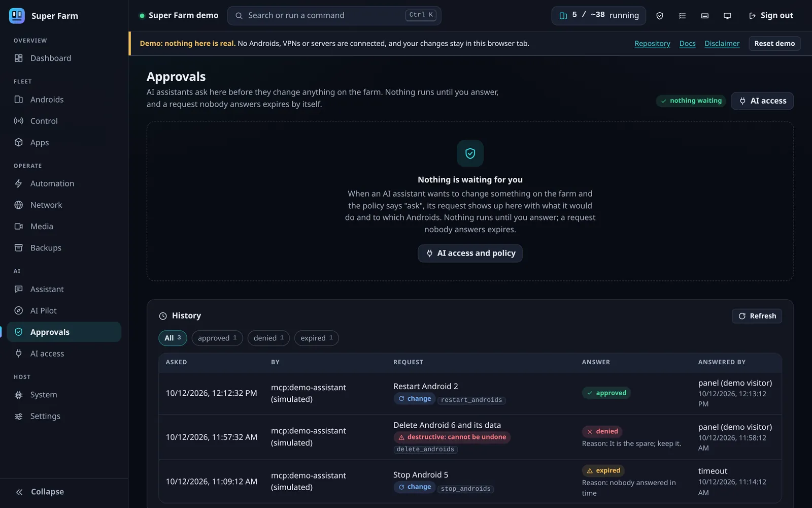Open the Docs link
The width and height of the screenshot is (812, 508).
coord(687,44)
